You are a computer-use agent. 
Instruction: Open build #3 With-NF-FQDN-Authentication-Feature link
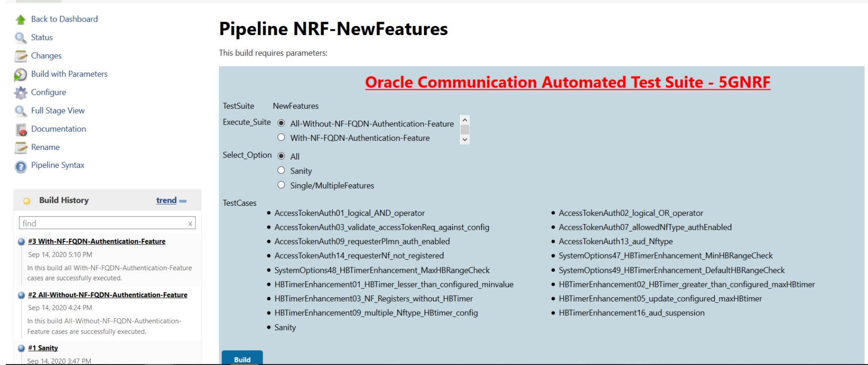[97, 241]
